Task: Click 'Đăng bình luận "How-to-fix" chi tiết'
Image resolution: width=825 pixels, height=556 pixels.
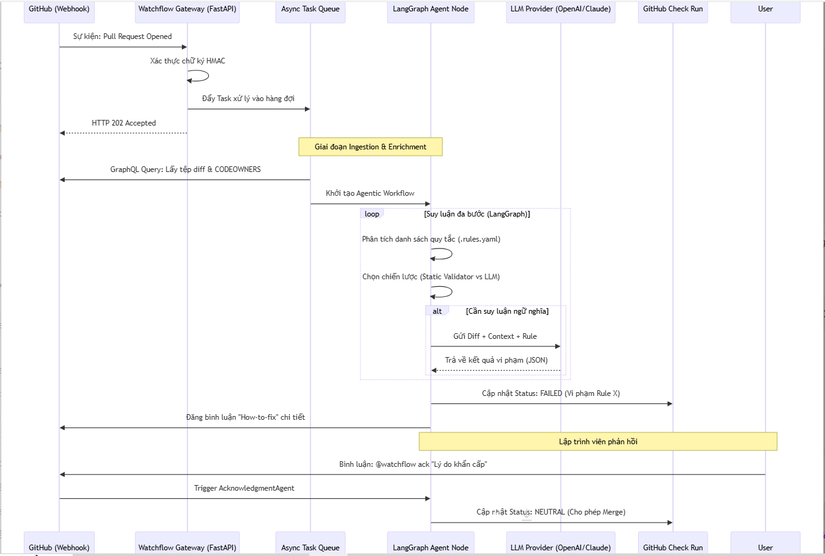Action: tap(245, 417)
